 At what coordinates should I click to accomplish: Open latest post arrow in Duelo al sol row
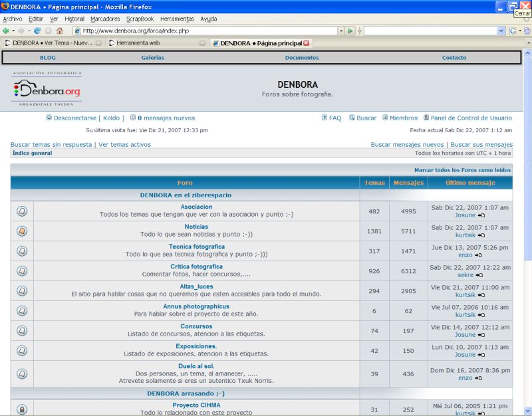click(478, 378)
